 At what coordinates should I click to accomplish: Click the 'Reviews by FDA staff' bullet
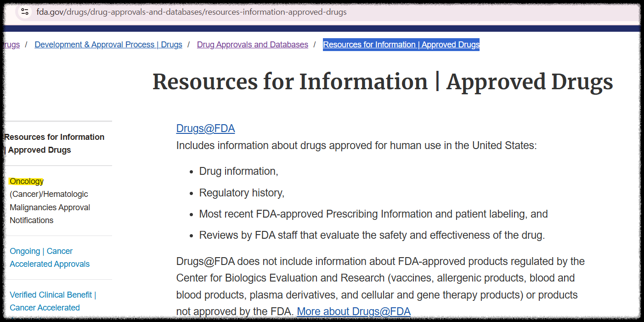pos(372,235)
